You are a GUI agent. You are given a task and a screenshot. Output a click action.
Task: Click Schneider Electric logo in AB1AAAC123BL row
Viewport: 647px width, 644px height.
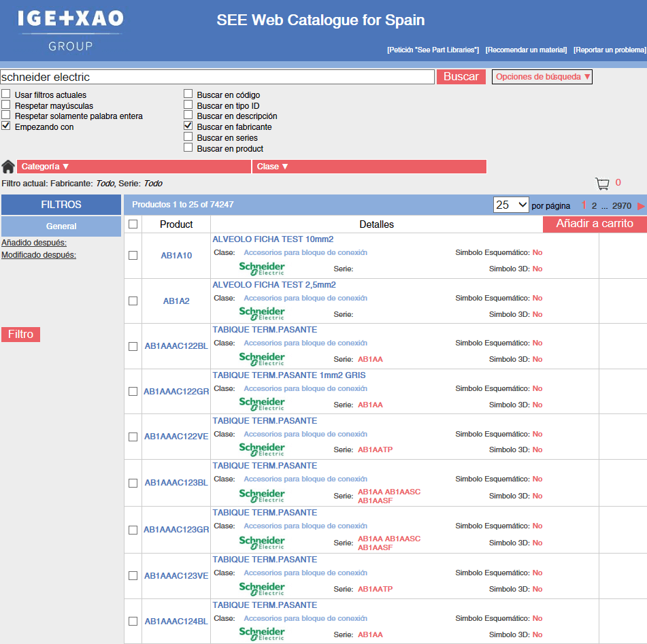[x=262, y=496]
